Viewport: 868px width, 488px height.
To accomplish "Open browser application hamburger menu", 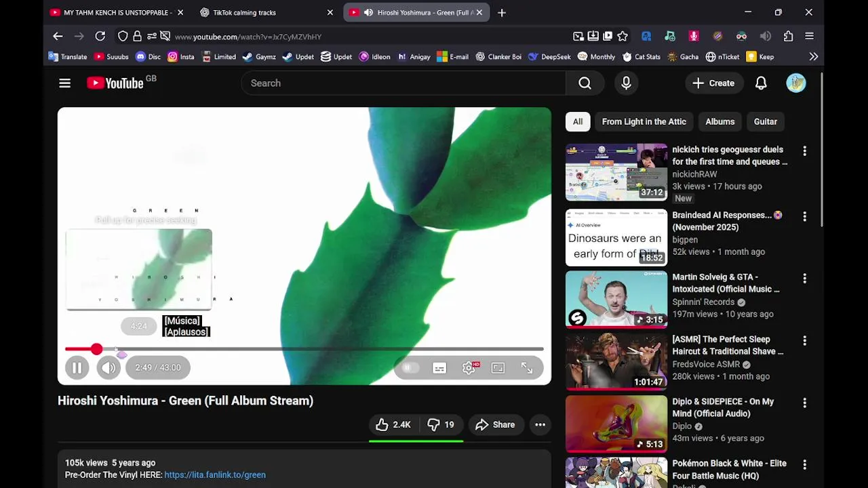I will point(809,36).
